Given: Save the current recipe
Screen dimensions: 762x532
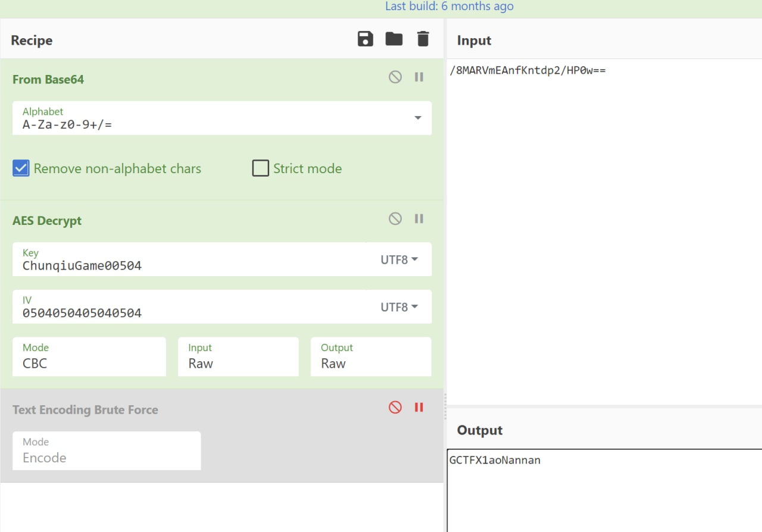Looking at the screenshot, I should click(365, 39).
